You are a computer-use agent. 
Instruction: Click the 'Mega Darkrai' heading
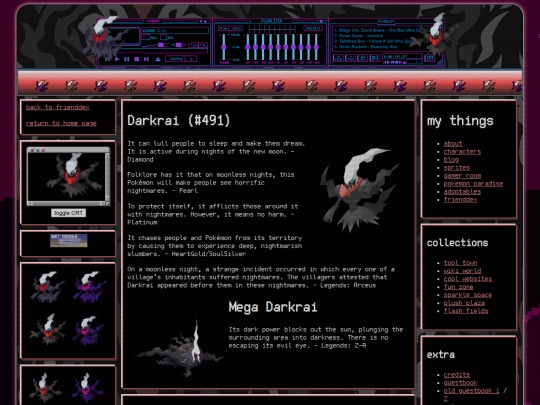272,307
